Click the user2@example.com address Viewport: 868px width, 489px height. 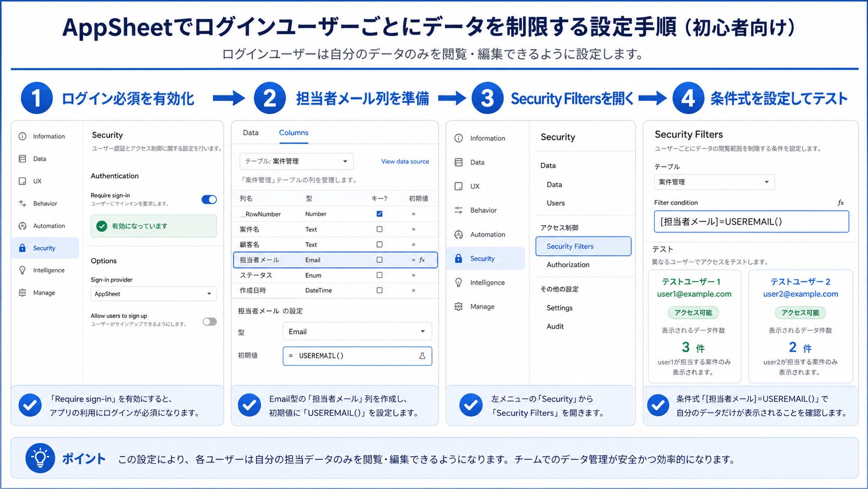tap(801, 294)
